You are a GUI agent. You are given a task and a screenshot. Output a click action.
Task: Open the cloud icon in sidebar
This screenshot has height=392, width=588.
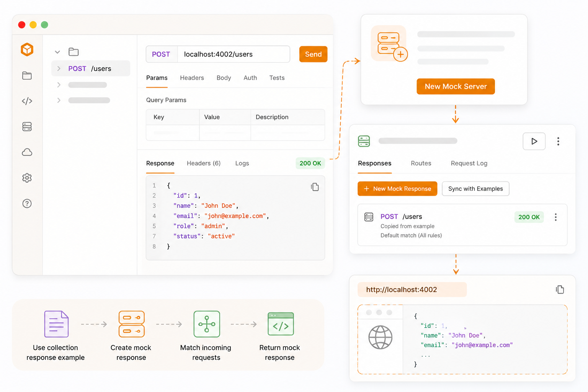tap(27, 152)
